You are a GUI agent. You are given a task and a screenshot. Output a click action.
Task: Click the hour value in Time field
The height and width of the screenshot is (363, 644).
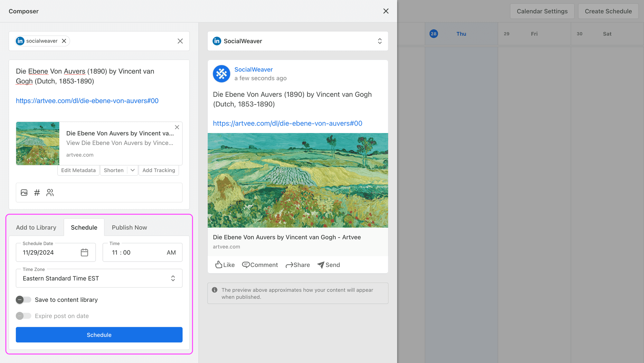click(115, 253)
